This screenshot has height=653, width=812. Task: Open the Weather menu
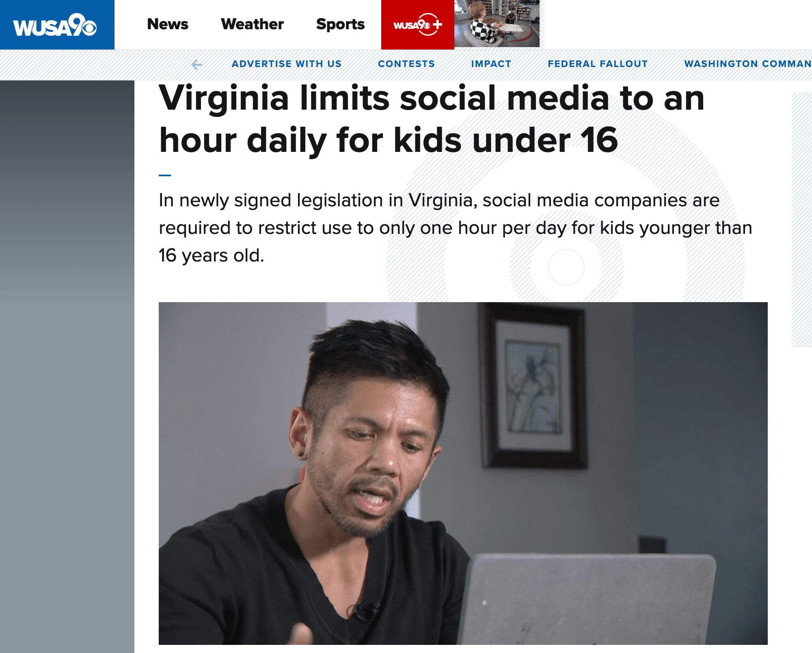pos(252,24)
